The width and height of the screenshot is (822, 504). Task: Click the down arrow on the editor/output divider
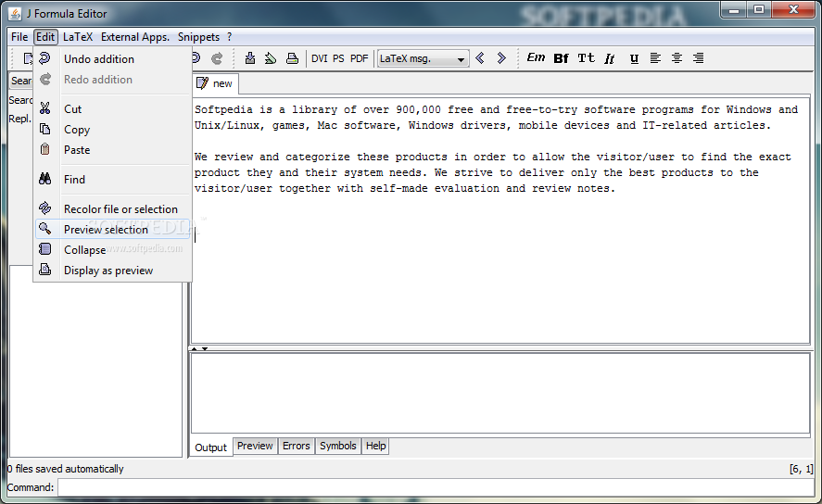(x=205, y=348)
